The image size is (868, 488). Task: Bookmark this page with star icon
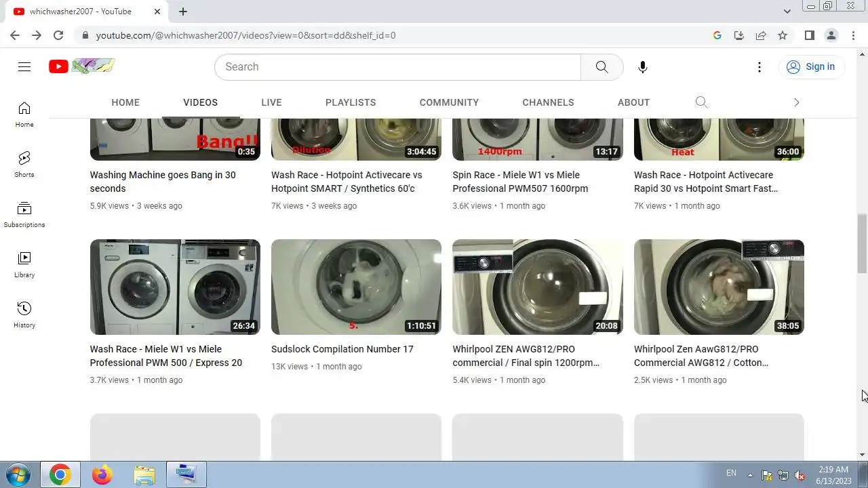[783, 35]
